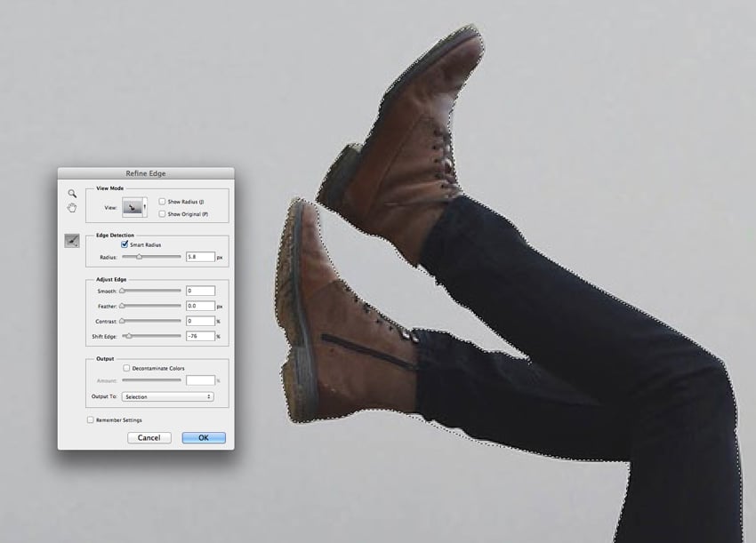The width and height of the screenshot is (756, 543).
Task: Select the Zoom tool magnifier icon
Action: coord(72,193)
